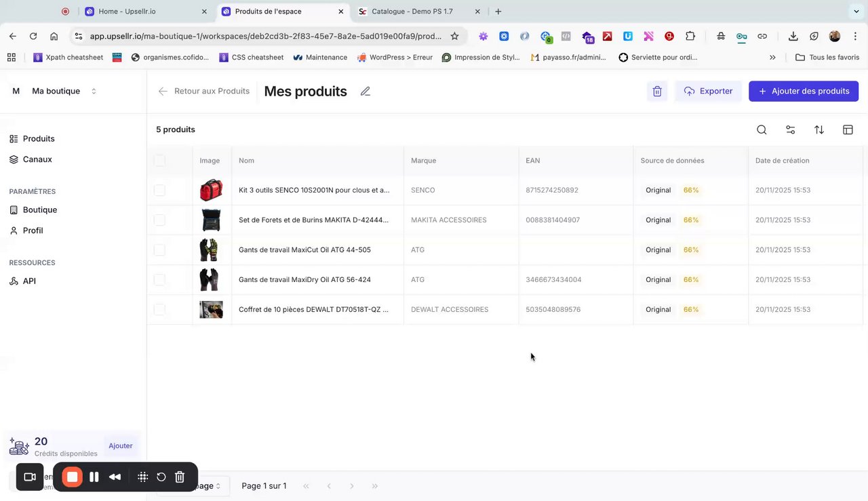This screenshot has width=868, height=501.
Task: Open Profil in the sidebar
Action: pos(33,231)
